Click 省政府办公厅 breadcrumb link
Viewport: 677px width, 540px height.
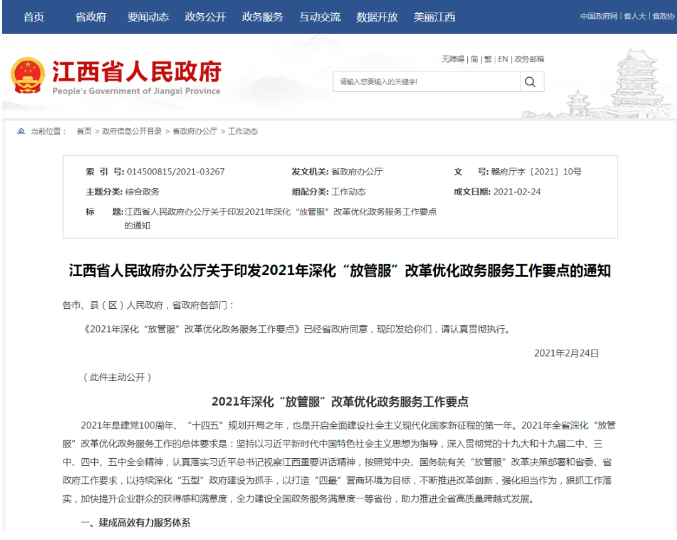click(x=195, y=131)
